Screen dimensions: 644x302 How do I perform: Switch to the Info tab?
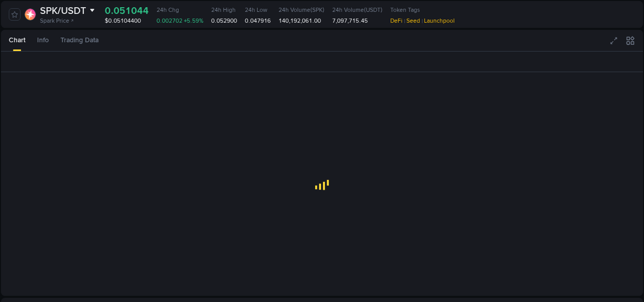43,40
